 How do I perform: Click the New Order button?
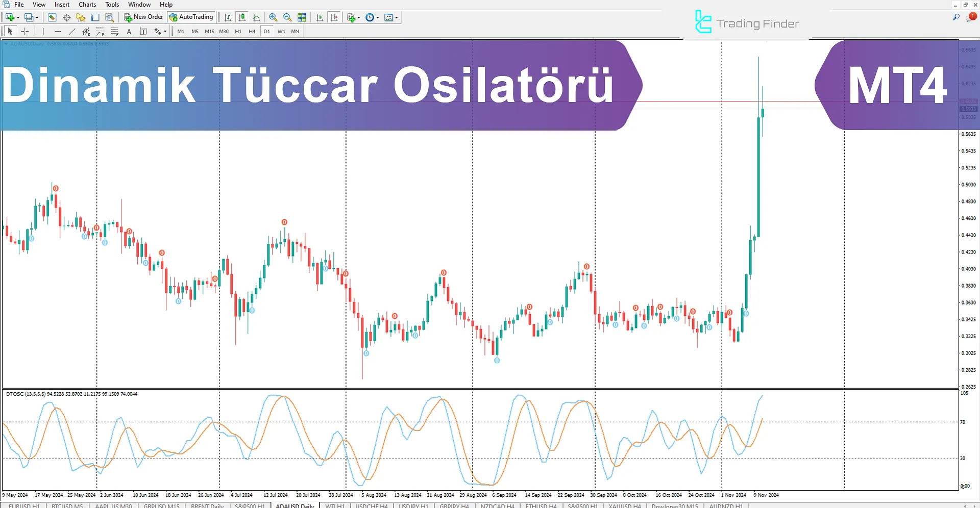tap(143, 17)
